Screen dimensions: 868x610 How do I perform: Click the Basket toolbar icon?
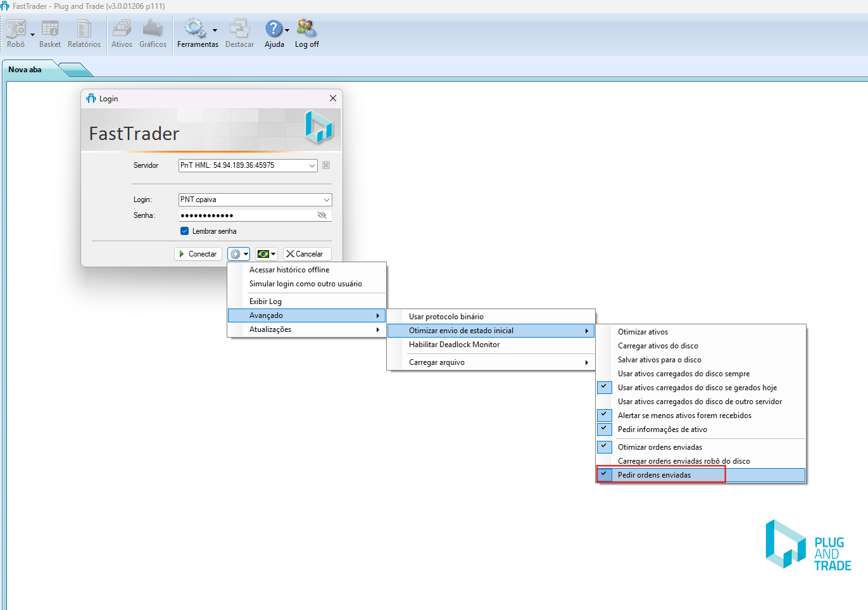[x=50, y=29]
